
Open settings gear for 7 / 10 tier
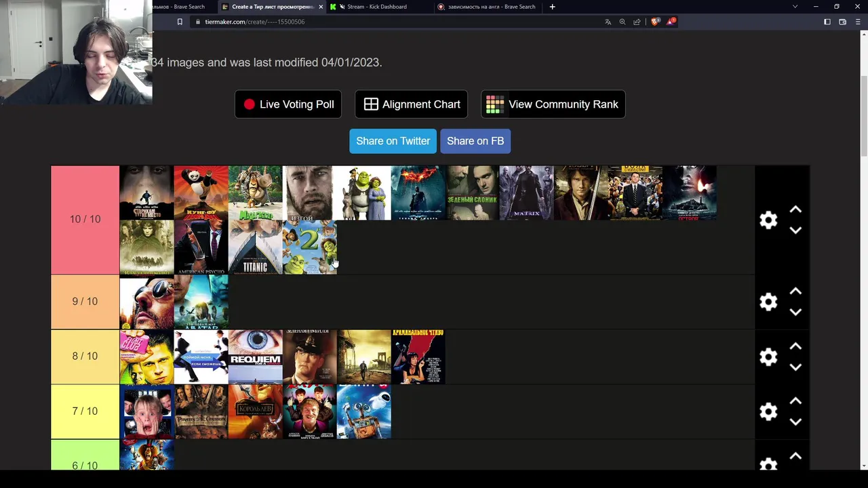pyautogui.click(x=768, y=411)
